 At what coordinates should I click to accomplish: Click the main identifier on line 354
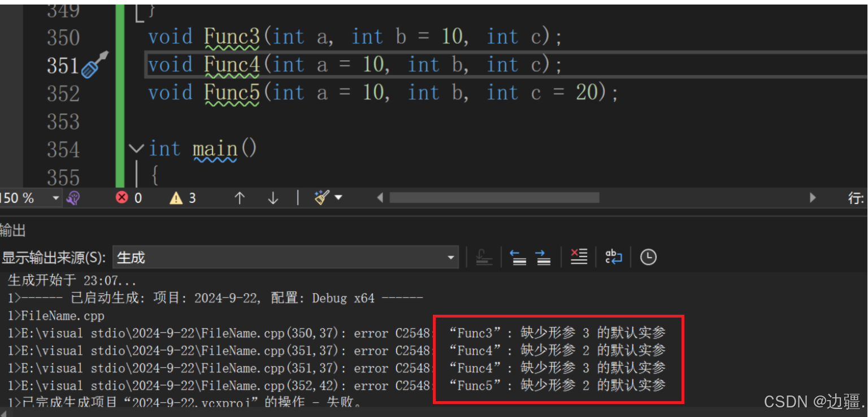click(215, 149)
